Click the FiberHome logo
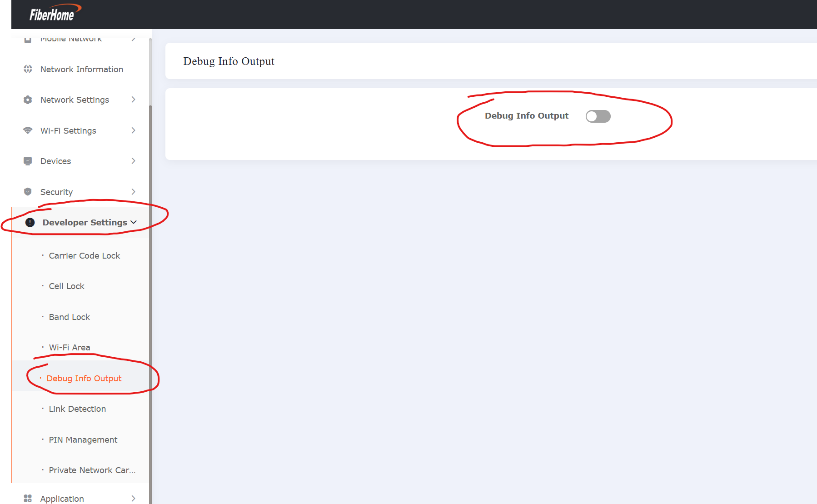 (54, 14)
